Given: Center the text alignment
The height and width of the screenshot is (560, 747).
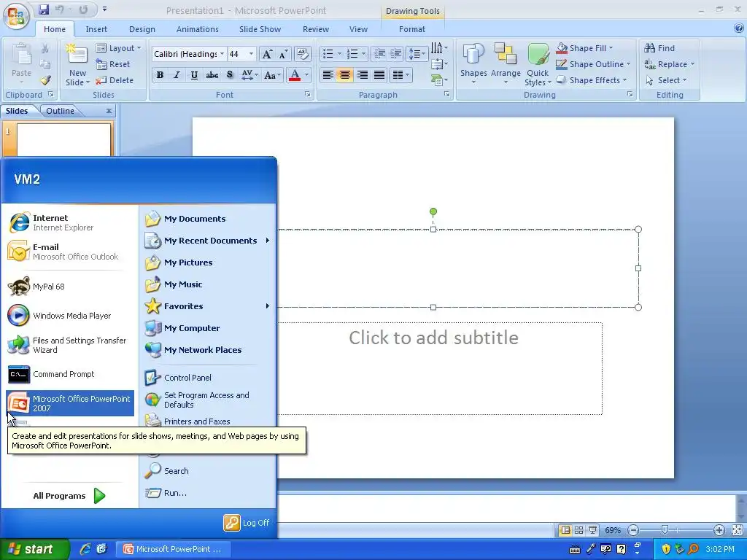Looking at the screenshot, I should (345, 75).
